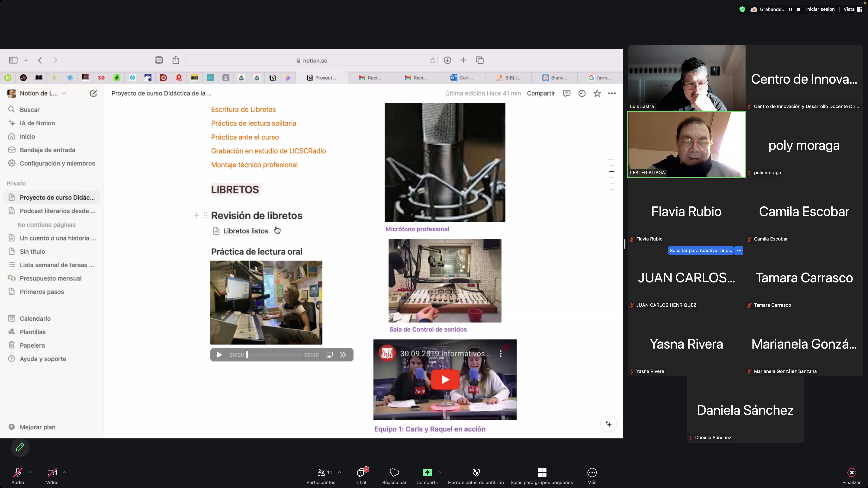Open the Más options menu

[592, 476]
